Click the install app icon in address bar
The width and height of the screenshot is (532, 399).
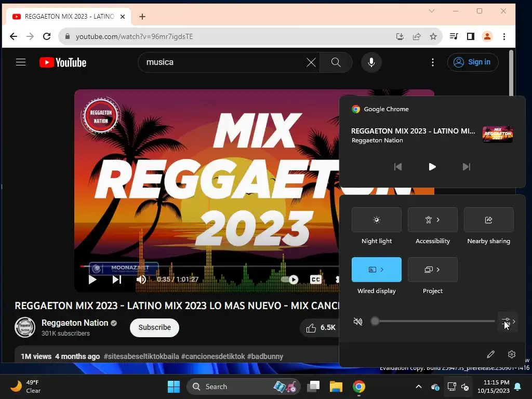400,37
